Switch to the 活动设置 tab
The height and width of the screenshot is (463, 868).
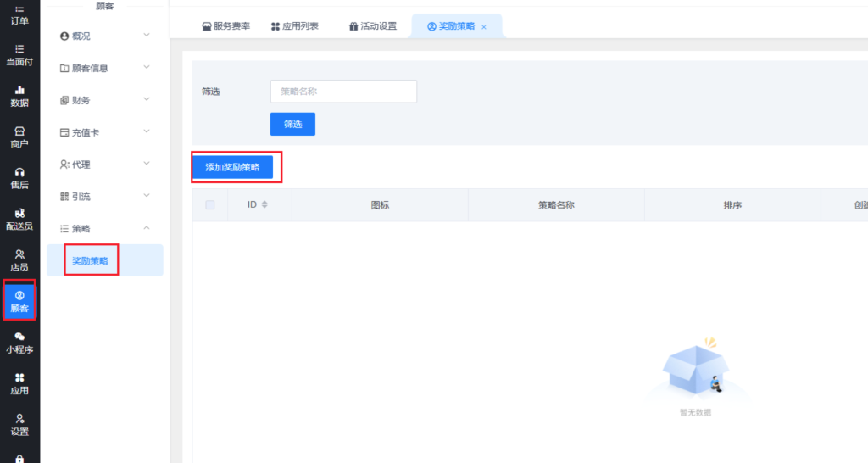click(372, 26)
